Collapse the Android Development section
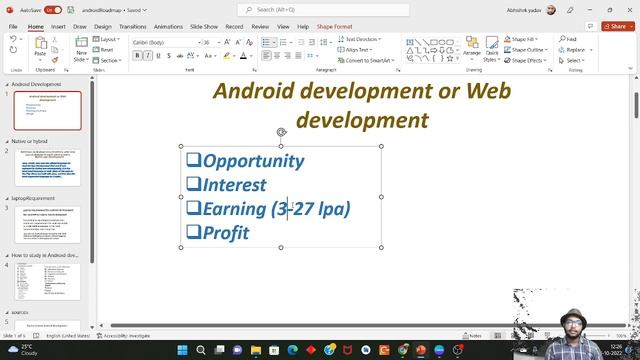This screenshot has width=640, height=360. 7,84
